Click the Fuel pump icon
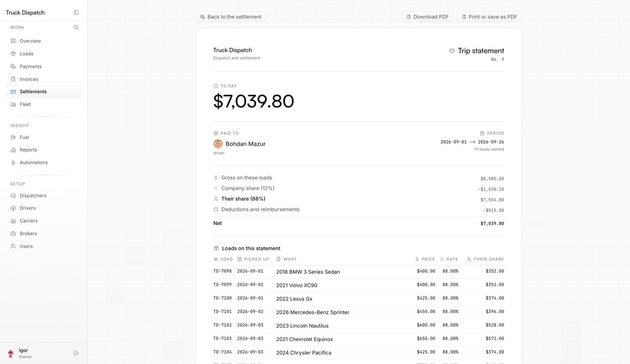The width and height of the screenshot is (630, 364). coord(13,137)
